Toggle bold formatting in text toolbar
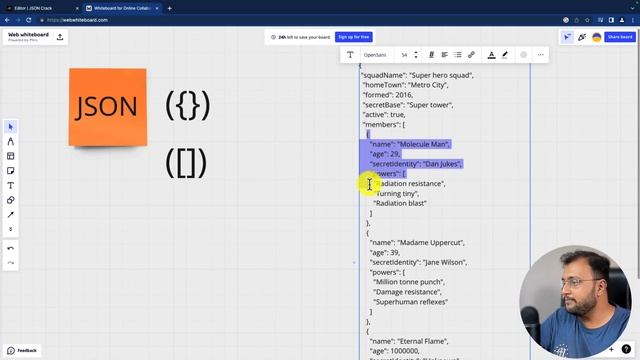The width and height of the screenshot is (640, 360). (431, 55)
